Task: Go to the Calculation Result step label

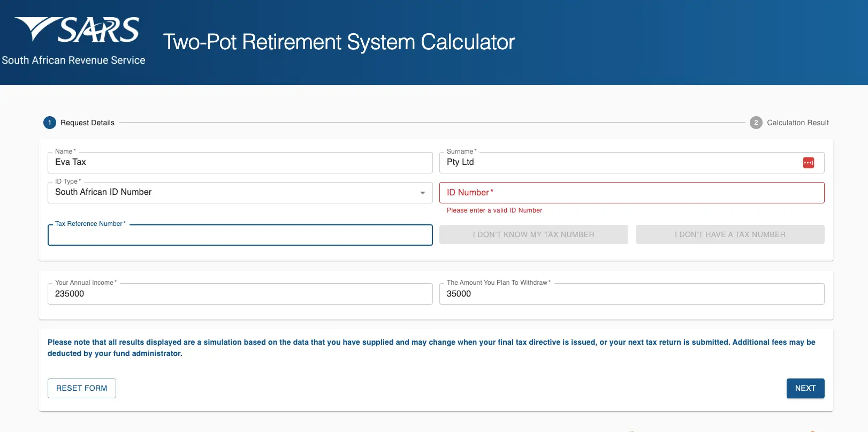Action: (797, 123)
